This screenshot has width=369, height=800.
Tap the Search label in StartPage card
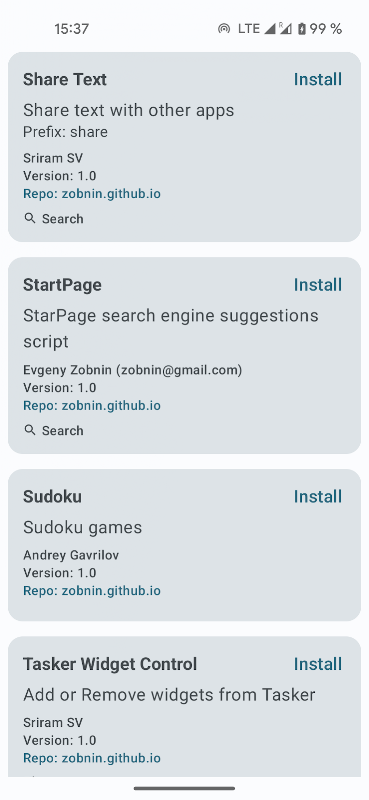click(62, 431)
